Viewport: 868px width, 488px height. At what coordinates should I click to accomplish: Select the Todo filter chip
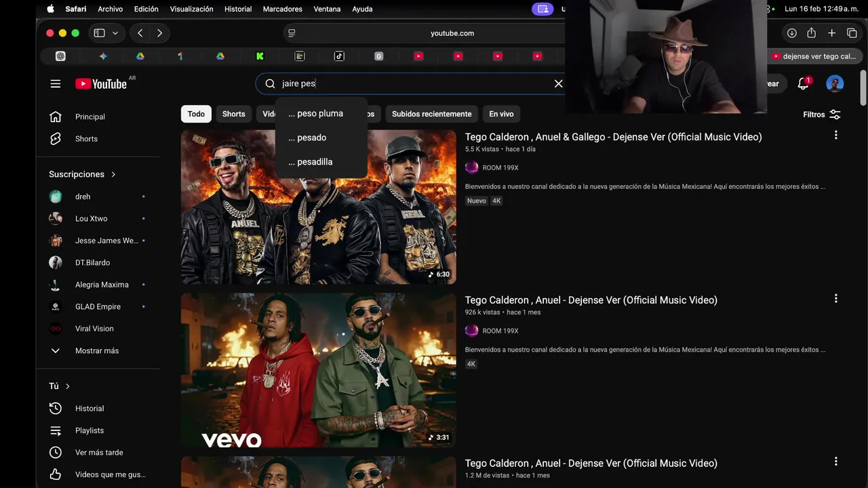pyautogui.click(x=196, y=114)
